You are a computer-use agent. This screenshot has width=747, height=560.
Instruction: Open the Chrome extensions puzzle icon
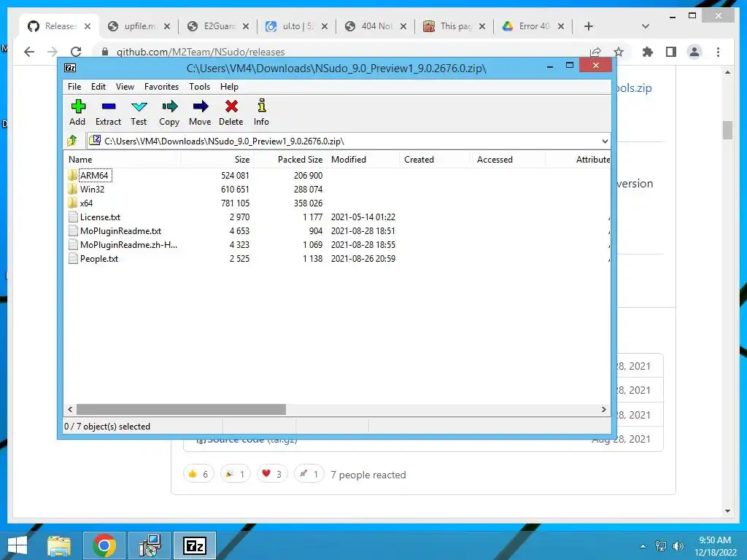click(x=648, y=52)
